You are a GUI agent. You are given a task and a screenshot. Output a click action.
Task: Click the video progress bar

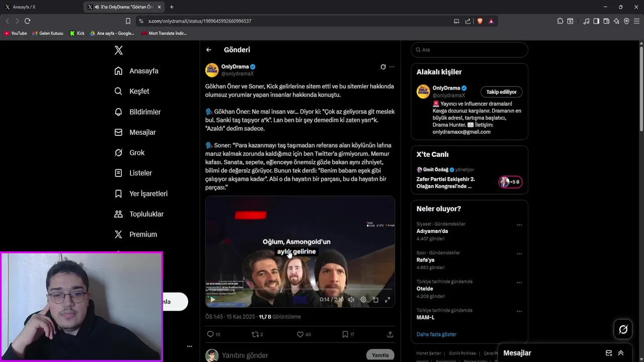[300, 290]
